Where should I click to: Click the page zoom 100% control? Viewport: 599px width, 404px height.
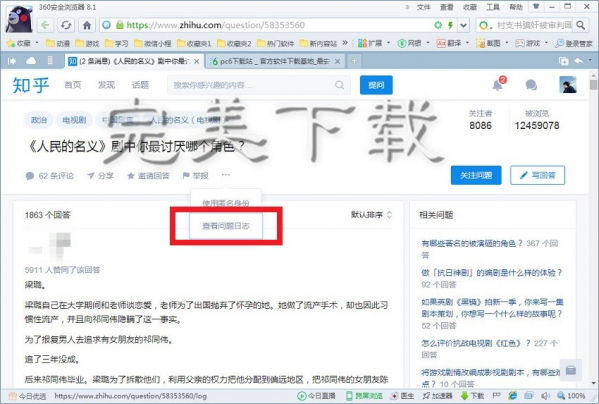(571, 396)
